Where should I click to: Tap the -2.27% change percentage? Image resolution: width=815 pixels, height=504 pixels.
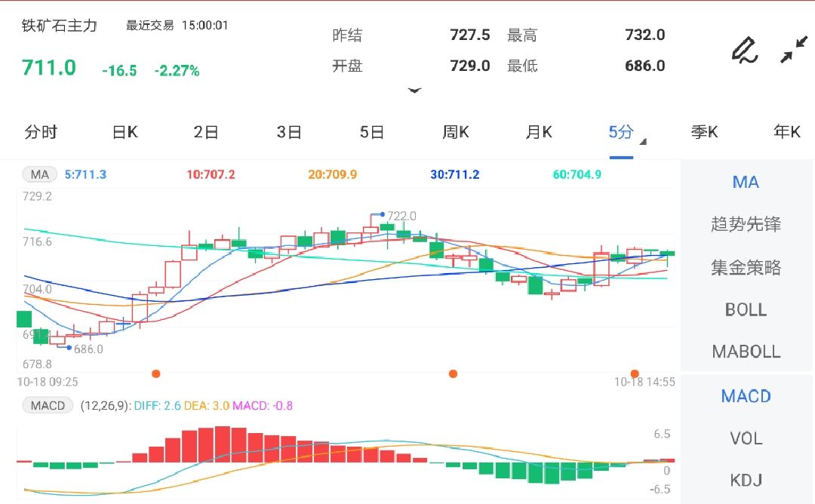pyautogui.click(x=177, y=71)
